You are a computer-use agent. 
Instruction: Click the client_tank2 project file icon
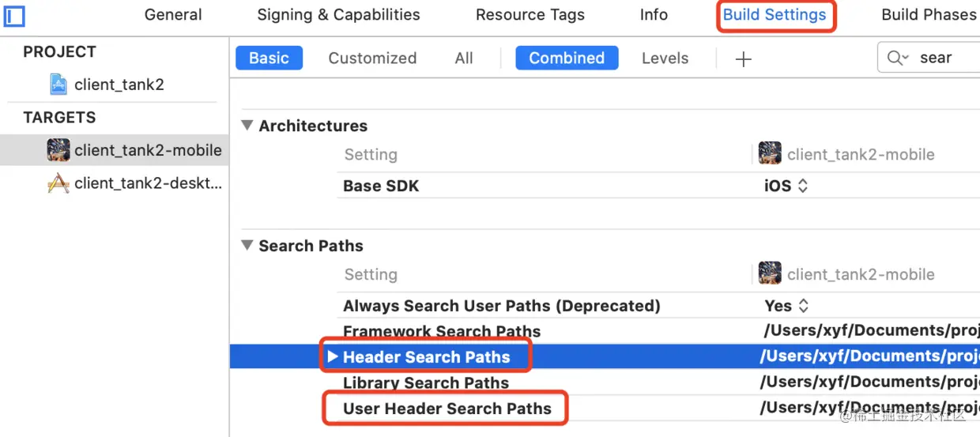pos(58,85)
